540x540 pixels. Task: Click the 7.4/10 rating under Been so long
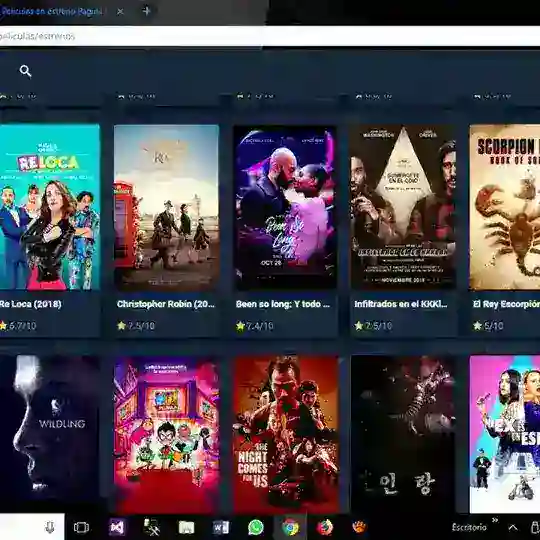(x=260, y=326)
